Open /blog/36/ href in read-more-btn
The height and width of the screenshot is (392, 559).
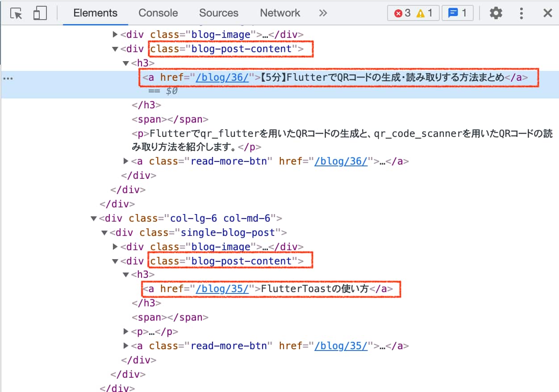(341, 161)
